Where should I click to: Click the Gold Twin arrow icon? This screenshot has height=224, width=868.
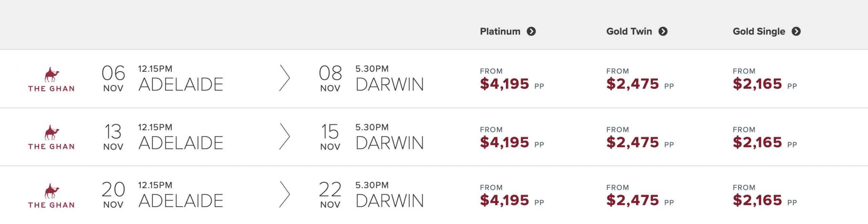point(663,31)
